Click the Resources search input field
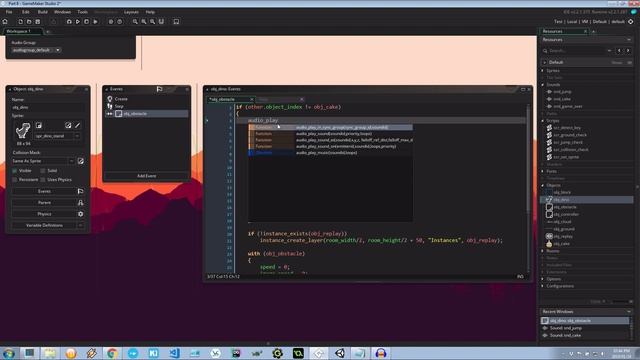Image resolution: width=640 pixels, height=360 pixels. pos(576,51)
